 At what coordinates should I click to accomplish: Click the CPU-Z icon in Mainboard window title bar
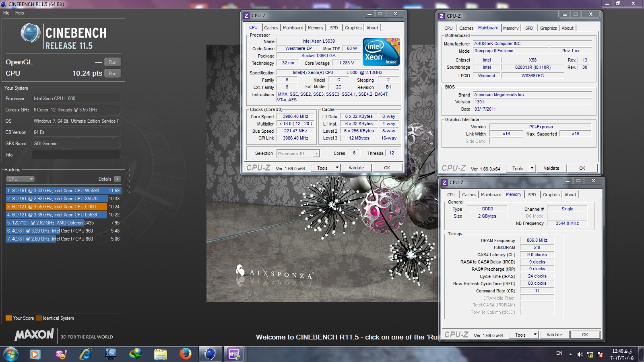[x=442, y=16]
